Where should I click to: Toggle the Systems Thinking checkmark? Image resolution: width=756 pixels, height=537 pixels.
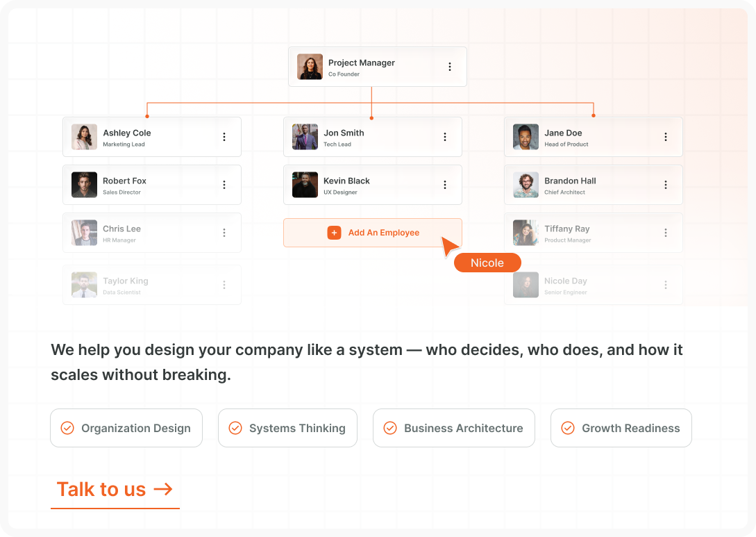click(235, 428)
